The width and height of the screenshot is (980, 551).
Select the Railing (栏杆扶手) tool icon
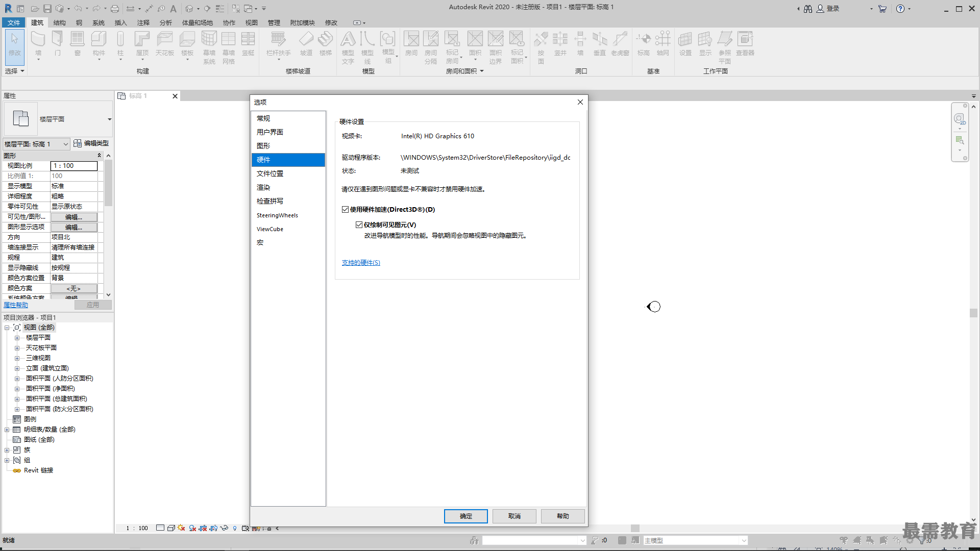(278, 40)
